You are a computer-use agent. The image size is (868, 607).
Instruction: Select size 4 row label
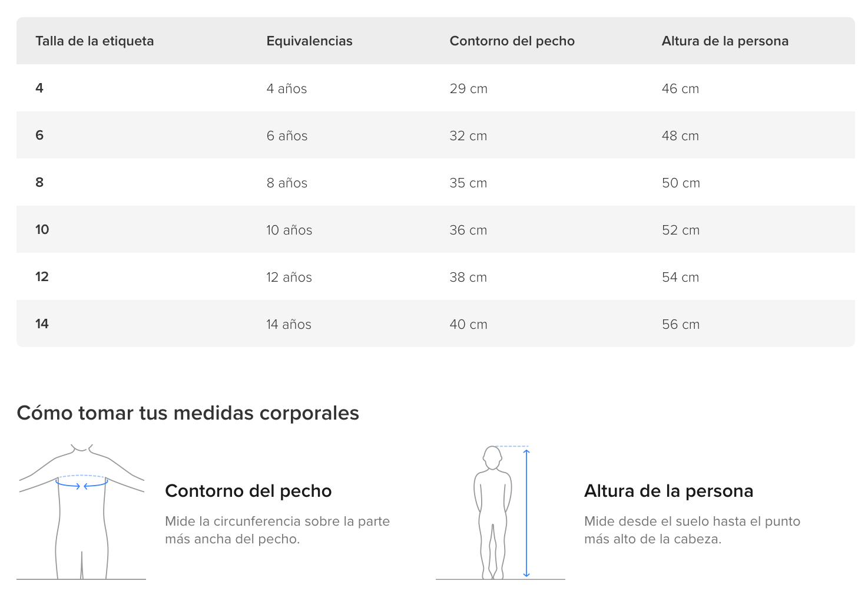tap(39, 88)
